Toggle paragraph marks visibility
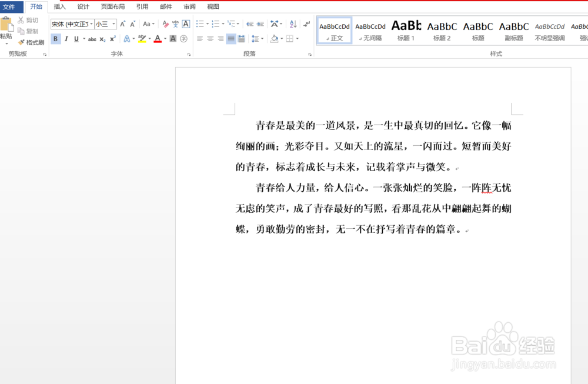 tap(307, 25)
